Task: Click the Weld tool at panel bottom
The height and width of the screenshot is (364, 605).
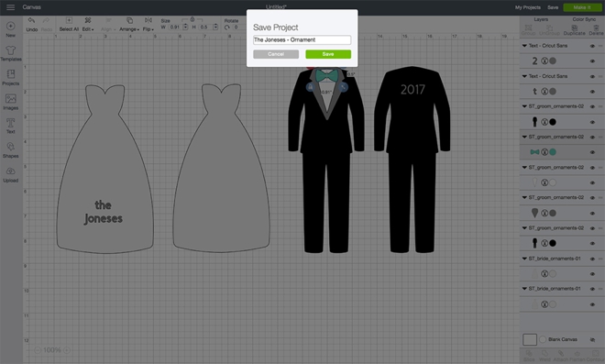Action: tap(544, 356)
